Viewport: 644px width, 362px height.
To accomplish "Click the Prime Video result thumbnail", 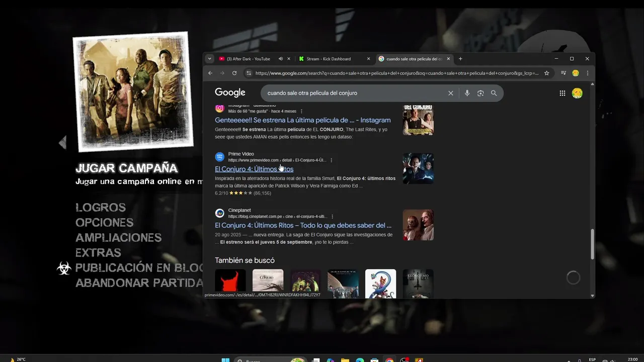I will tap(418, 168).
